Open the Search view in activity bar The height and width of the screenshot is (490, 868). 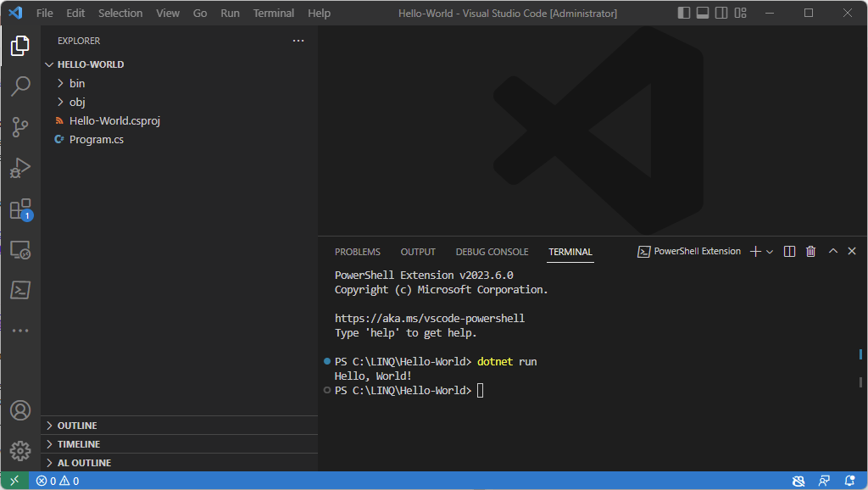click(x=20, y=86)
